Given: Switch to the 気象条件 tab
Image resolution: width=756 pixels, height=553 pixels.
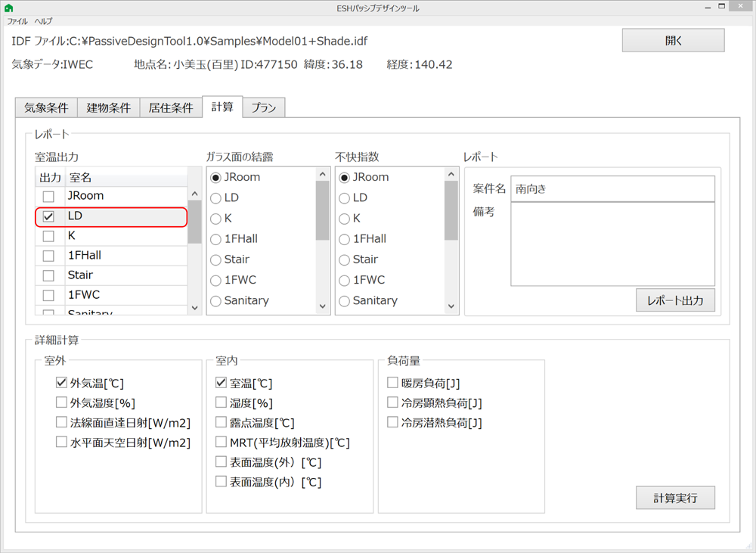Looking at the screenshot, I should [46, 107].
